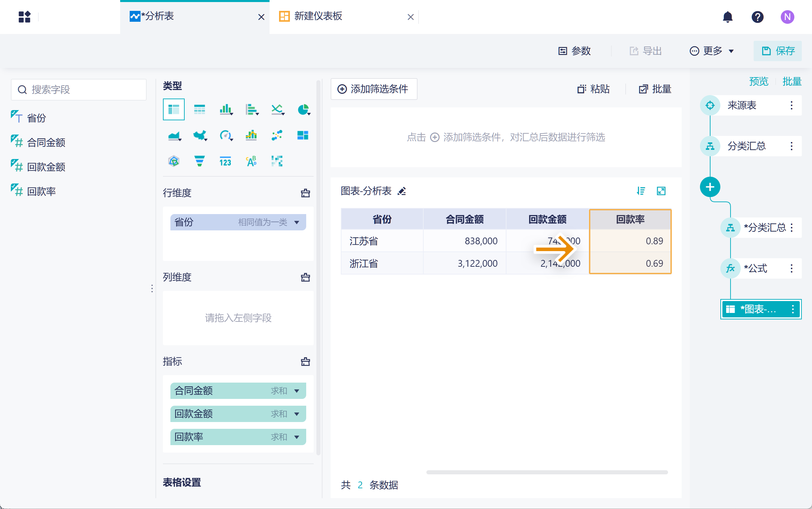812x509 pixels.
Task: Click the green plus add-step node
Action: [710, 187]
